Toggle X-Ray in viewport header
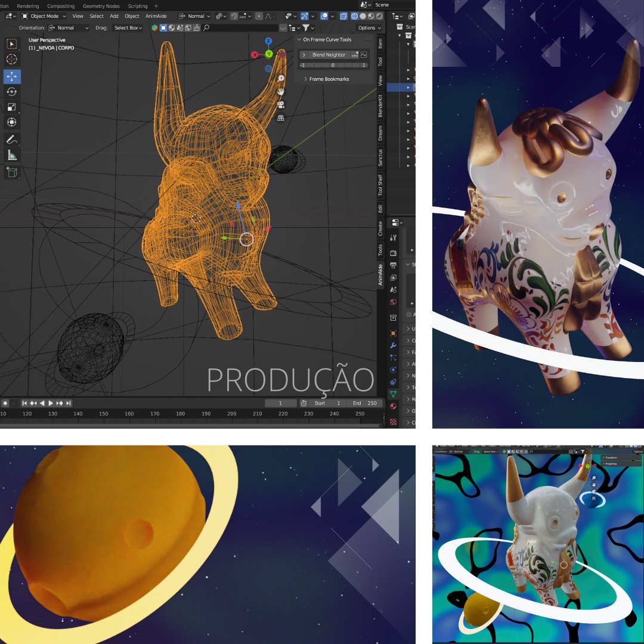 (343, 16)
